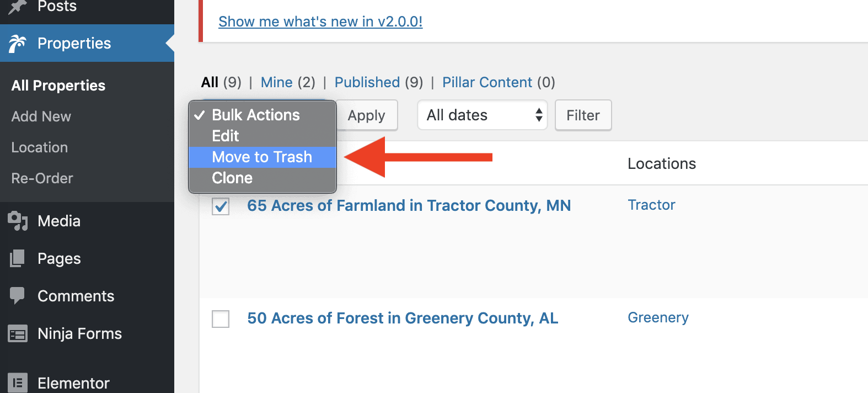
Task: Filter by Published properties
Action: (367, 82)
